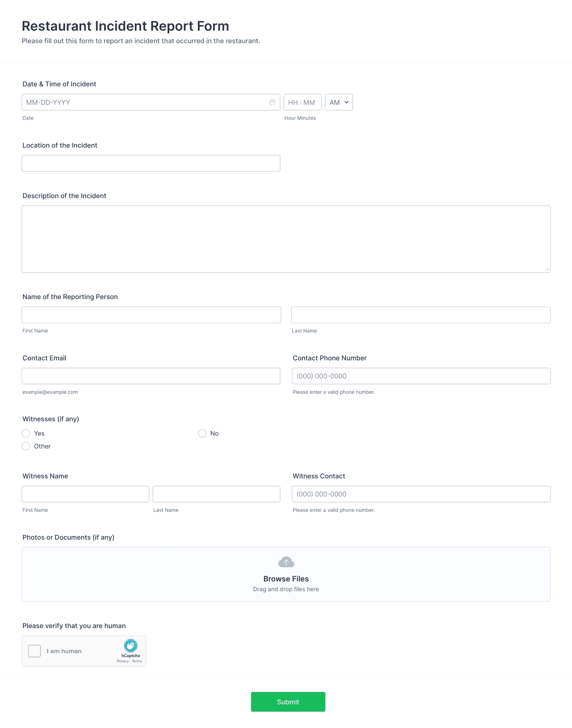Choose Other under Witnesses

click(x=26, y=446)
